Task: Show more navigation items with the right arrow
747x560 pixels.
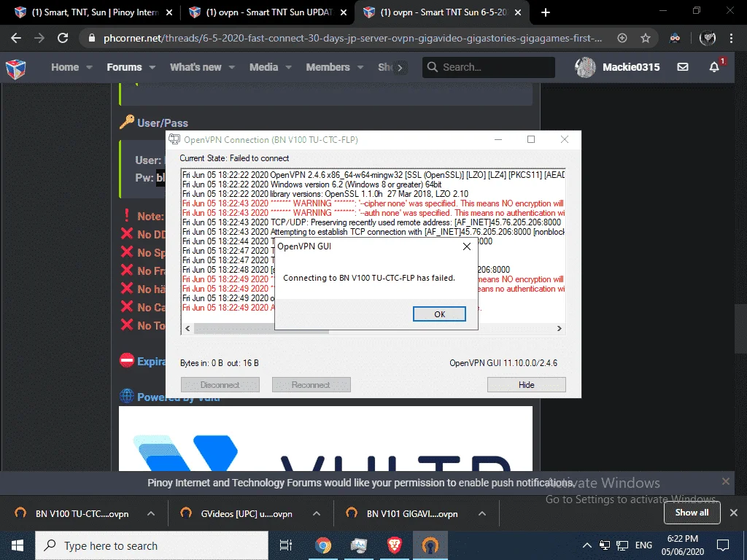Action: point(400,68)
